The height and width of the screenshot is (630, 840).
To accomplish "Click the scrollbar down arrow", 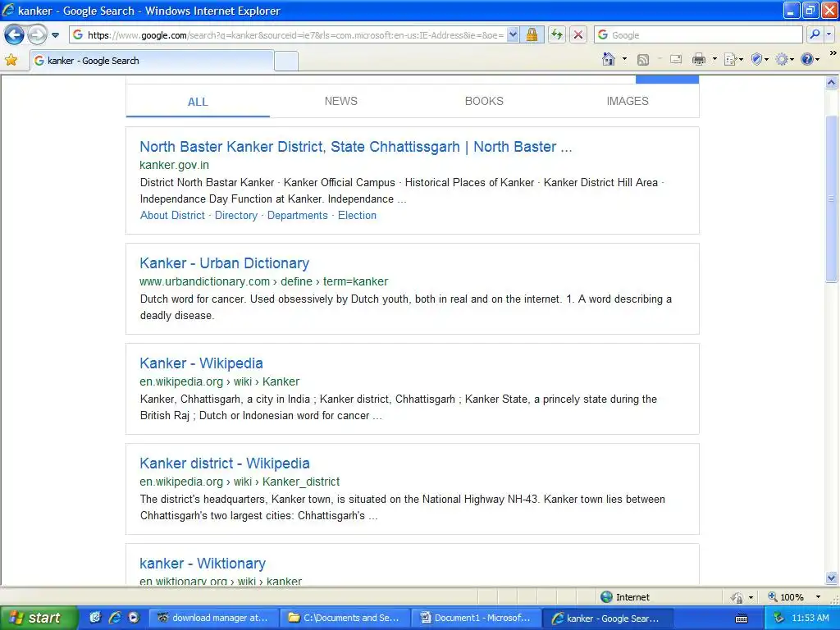I will click(832, 578).
